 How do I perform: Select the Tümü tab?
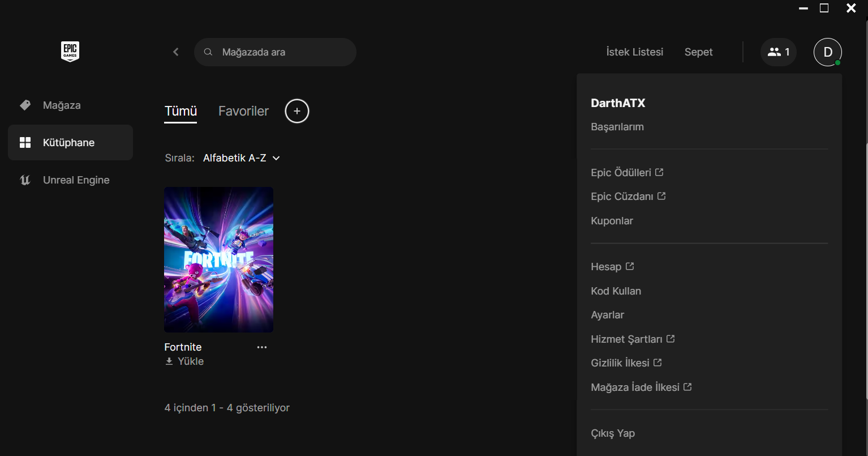(x=181, y=111)
